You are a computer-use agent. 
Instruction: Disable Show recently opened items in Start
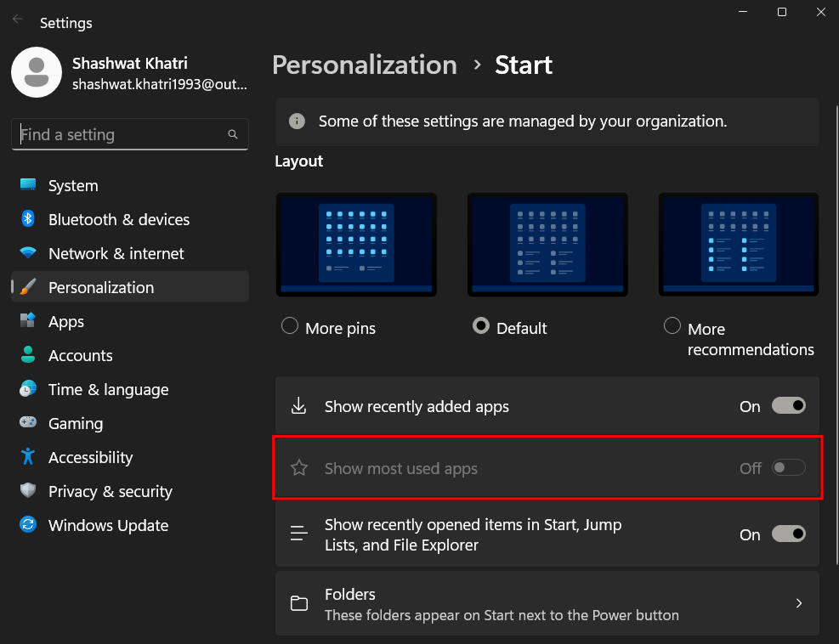pyautogui.click(x=788, y=534)
